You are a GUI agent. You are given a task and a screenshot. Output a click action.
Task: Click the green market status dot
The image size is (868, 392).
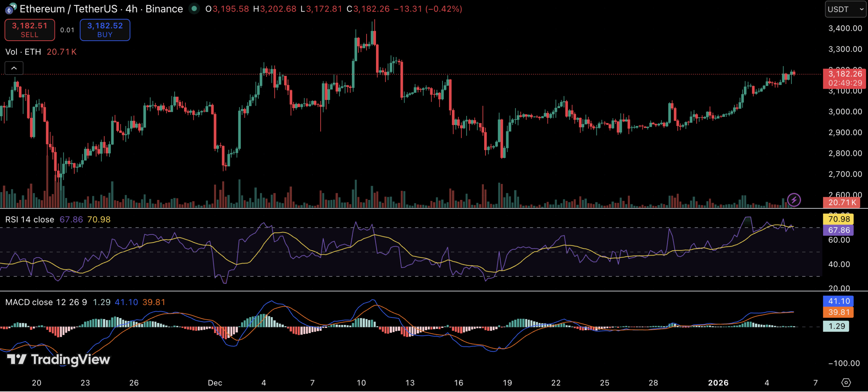click(x=194, y=8)
